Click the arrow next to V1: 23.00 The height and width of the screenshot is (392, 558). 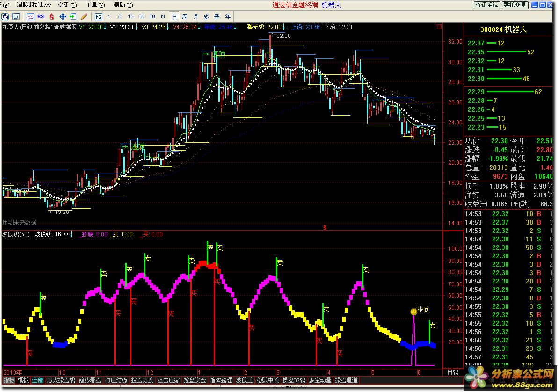coord(105,27)
